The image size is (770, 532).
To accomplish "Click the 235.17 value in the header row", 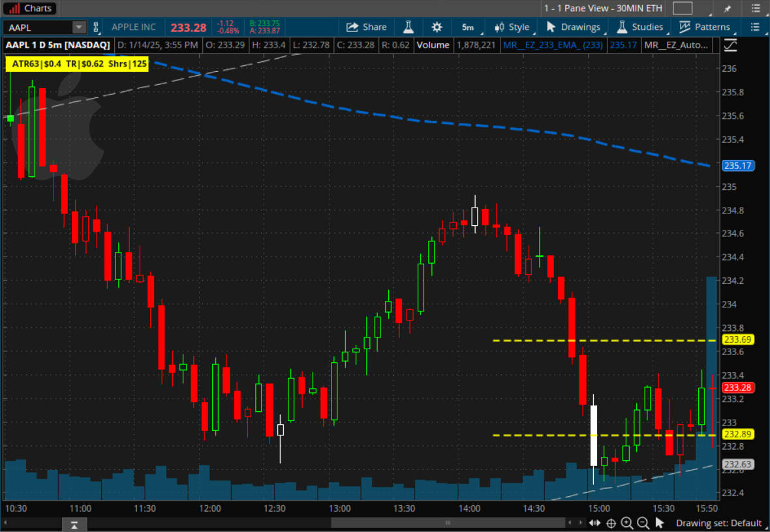I will 623,45.
